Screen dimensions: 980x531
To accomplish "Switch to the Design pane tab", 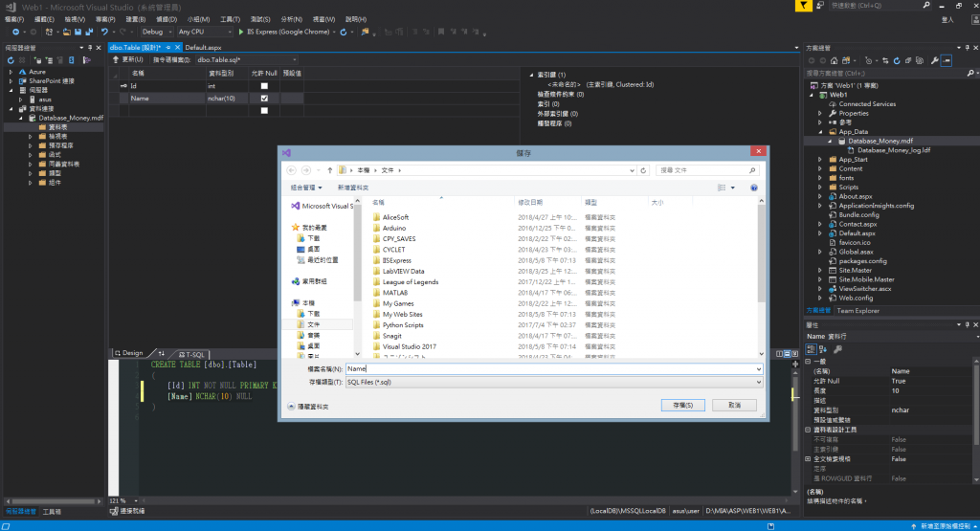I will [129, 354].
